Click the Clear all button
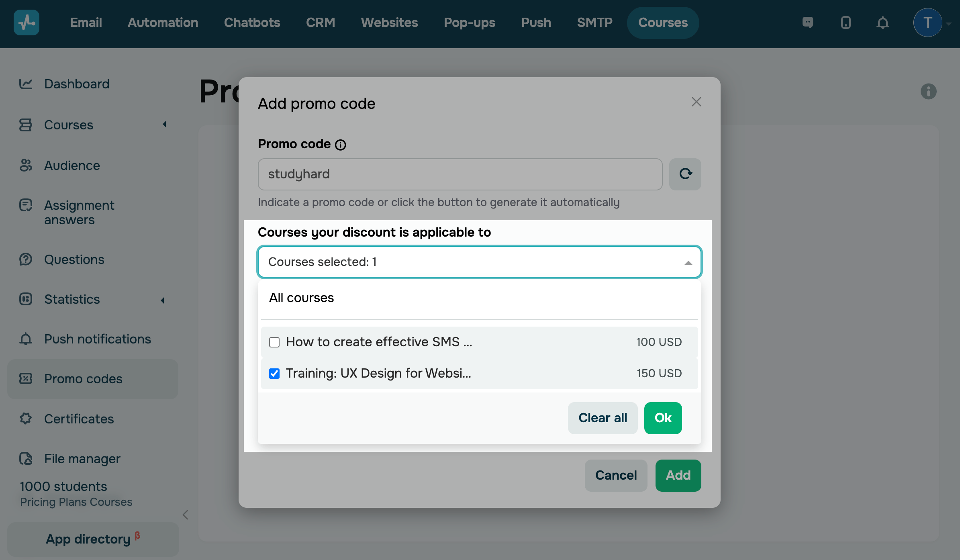Image resolution: width=960 pixels, height=560 pixels. point(603,418)
